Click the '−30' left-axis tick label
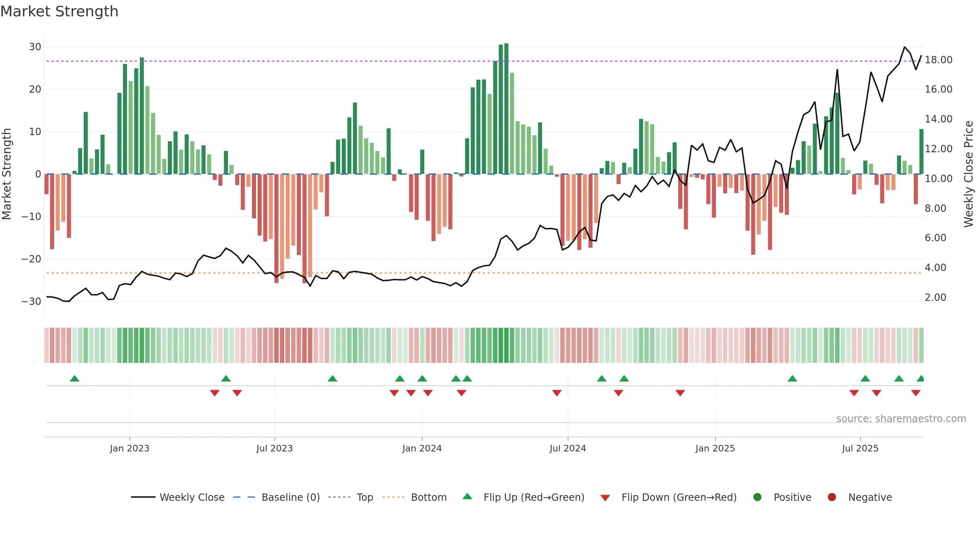This screenshot has height=551, width=980. click(x=31, y=302)
